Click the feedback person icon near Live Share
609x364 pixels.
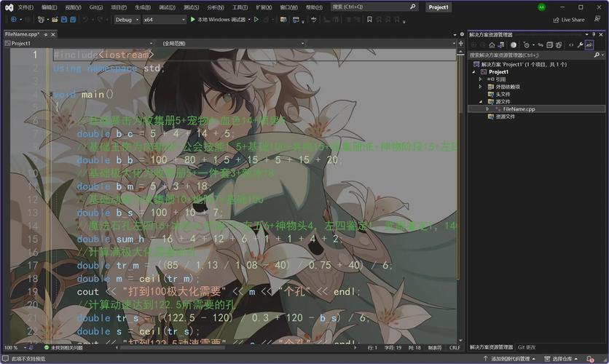597,20
